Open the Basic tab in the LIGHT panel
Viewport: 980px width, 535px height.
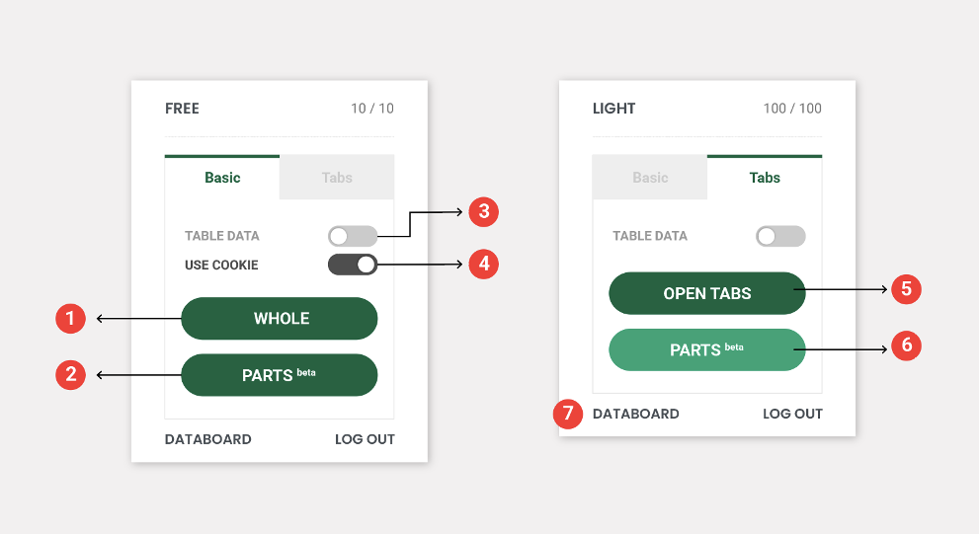650,178
